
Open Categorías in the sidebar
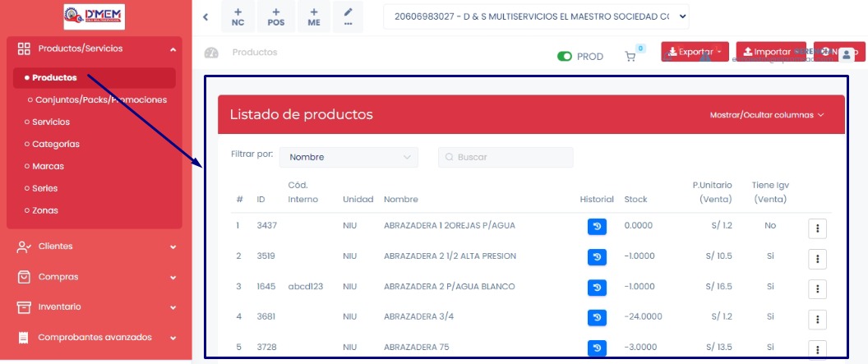pos(56,144)
